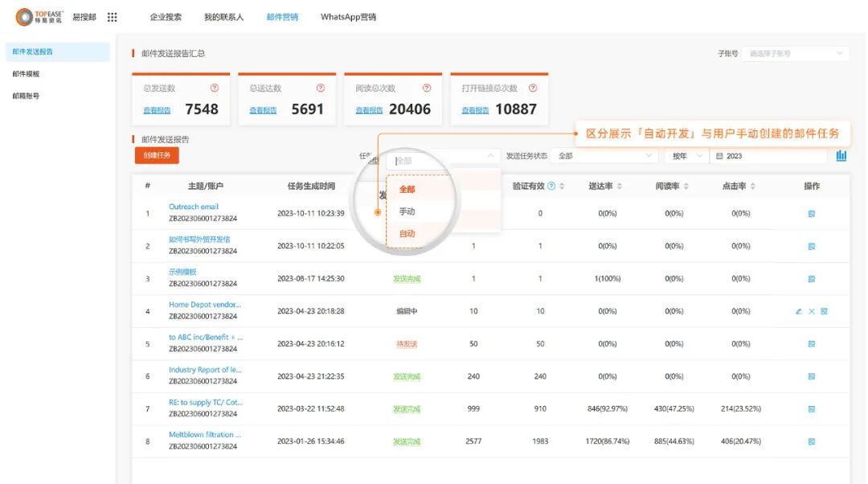
Task: View report icon for Industry Report row
Action: (x=812, y=376)
